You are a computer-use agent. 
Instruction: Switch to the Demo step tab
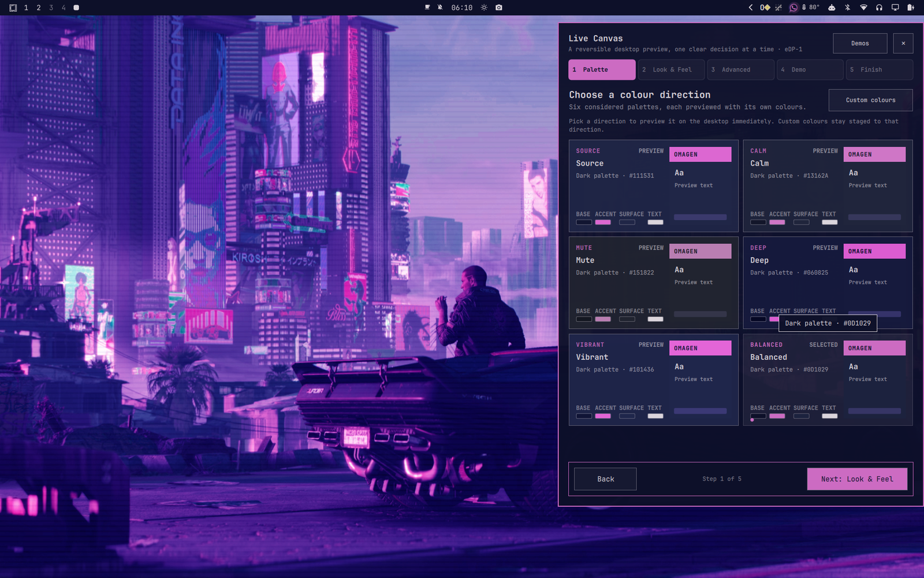(810, 69)
